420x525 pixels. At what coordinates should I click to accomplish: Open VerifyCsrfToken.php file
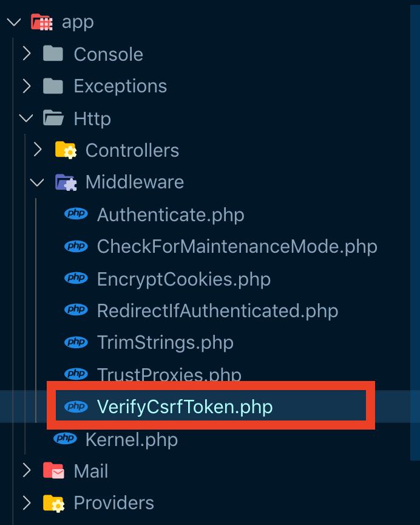pos(185,407)
